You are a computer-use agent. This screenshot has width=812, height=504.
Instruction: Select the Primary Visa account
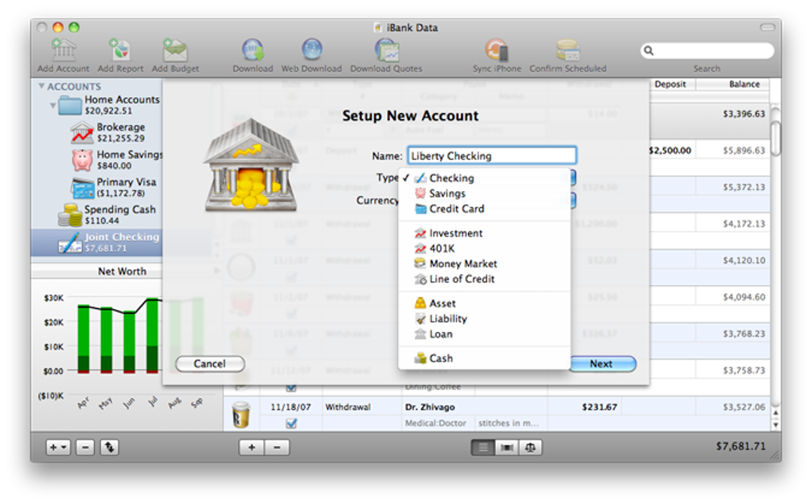coord(115,187)
